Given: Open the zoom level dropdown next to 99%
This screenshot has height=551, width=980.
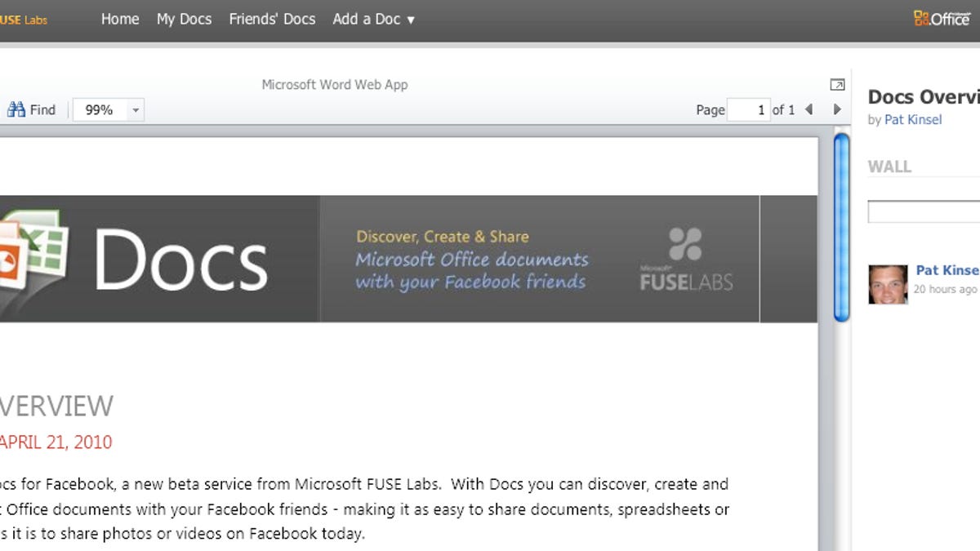Looking at the screenshot, I should click(136, 109).
